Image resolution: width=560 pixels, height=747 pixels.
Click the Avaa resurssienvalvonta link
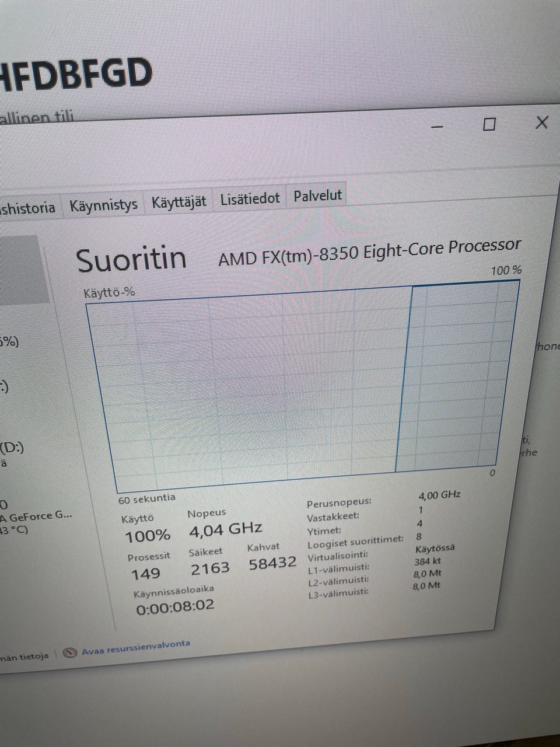pos(136,647)
